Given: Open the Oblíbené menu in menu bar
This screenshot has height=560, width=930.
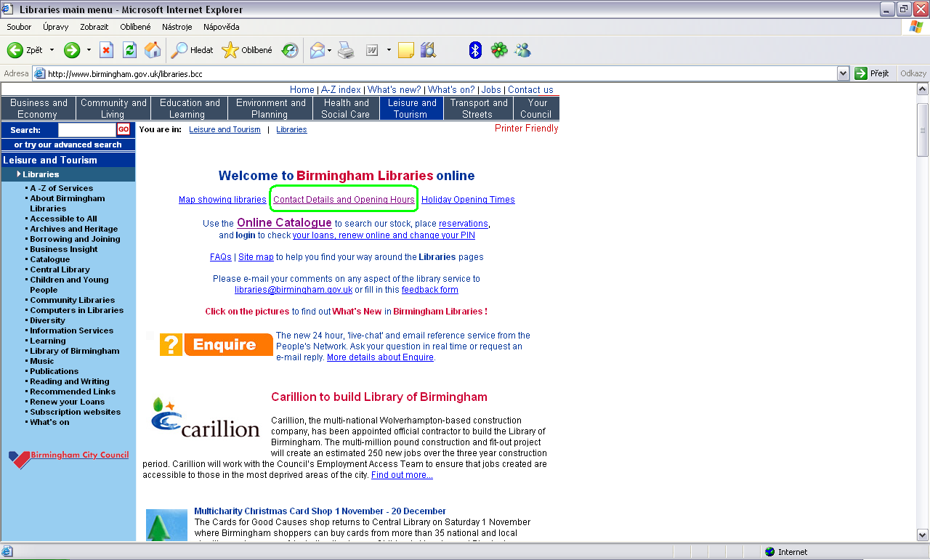Looking at the screenshot, I should [x=135, y=27].
